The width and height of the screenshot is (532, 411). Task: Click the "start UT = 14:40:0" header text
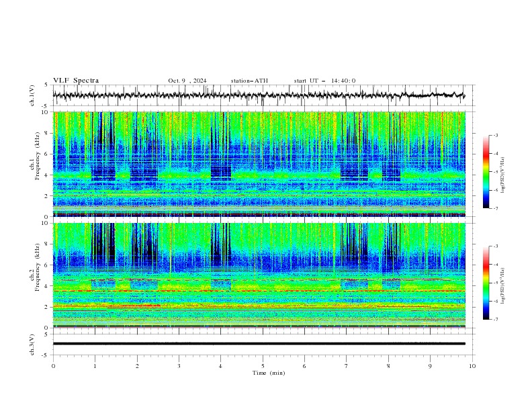coord(324,81)
